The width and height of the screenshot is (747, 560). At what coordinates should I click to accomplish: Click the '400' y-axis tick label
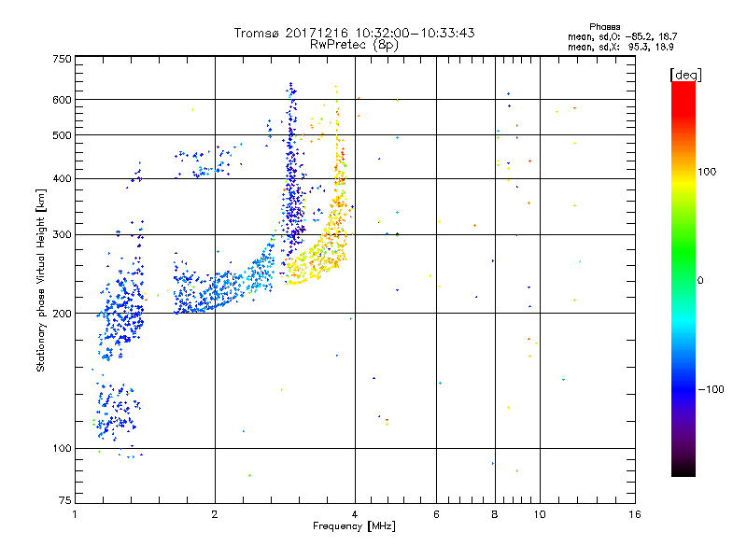(x=63, y=178)
